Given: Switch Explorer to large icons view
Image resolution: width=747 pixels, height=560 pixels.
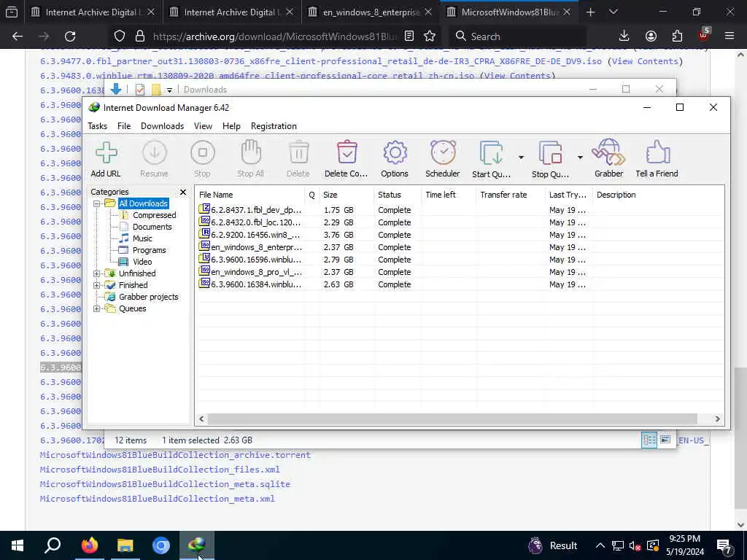Looking at the screenshot, I should [x=665, y=440].
